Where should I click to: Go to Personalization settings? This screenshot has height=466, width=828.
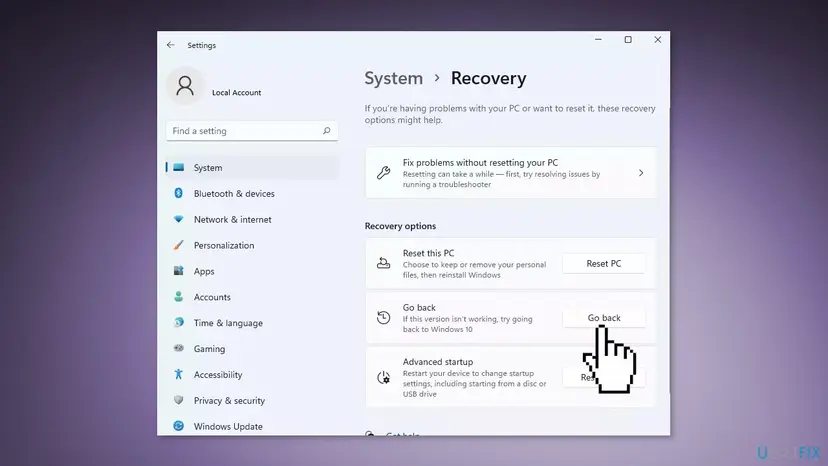click(x=251, y=245)
